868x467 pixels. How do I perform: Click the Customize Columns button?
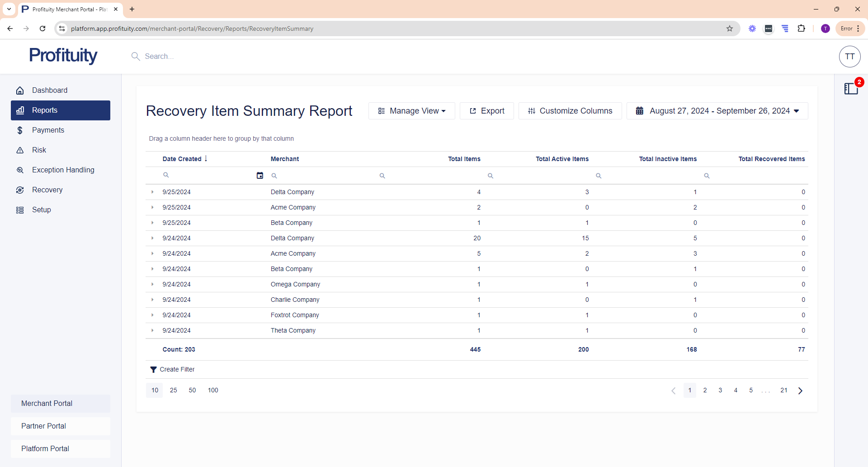[x=570, y=111]
